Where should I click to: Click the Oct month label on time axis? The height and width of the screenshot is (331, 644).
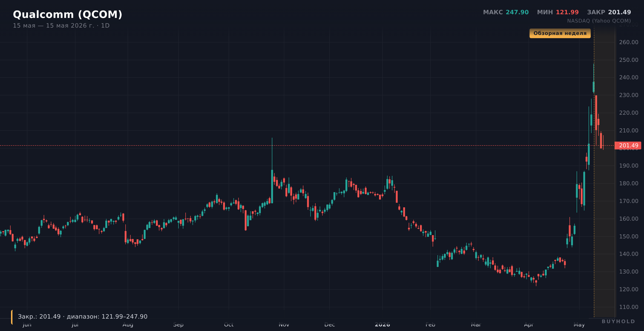[x=229, y=325]
